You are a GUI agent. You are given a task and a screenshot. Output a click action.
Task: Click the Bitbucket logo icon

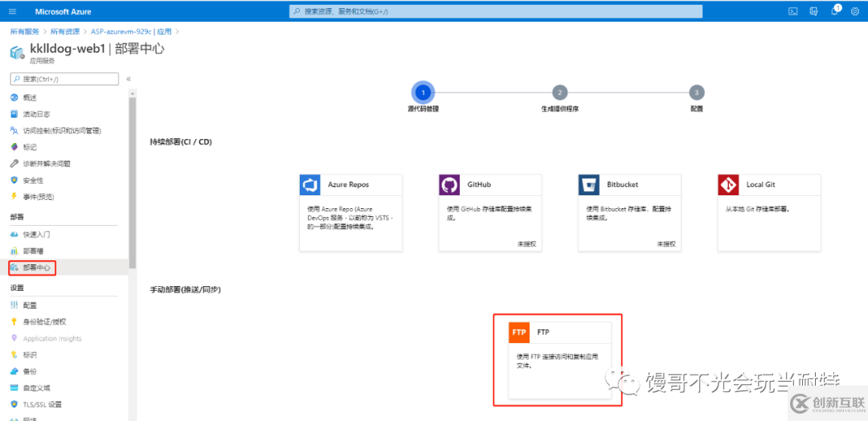[589, 185]
